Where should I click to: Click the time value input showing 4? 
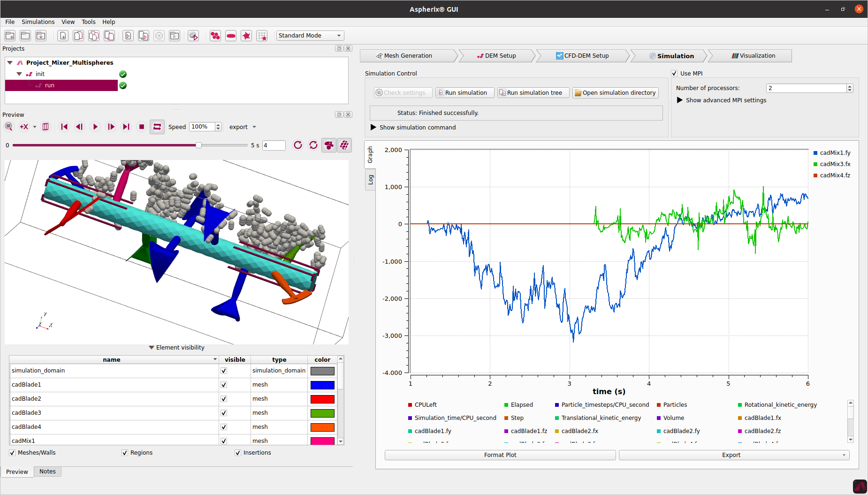coord(274,145)
